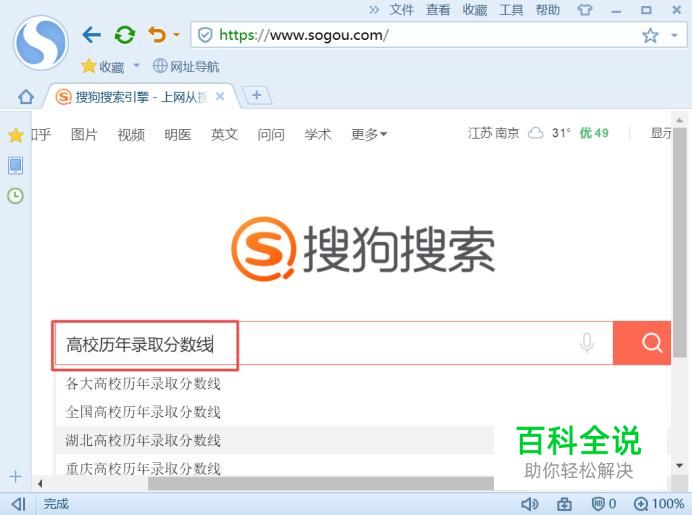Open a new tab with plus

257,95
